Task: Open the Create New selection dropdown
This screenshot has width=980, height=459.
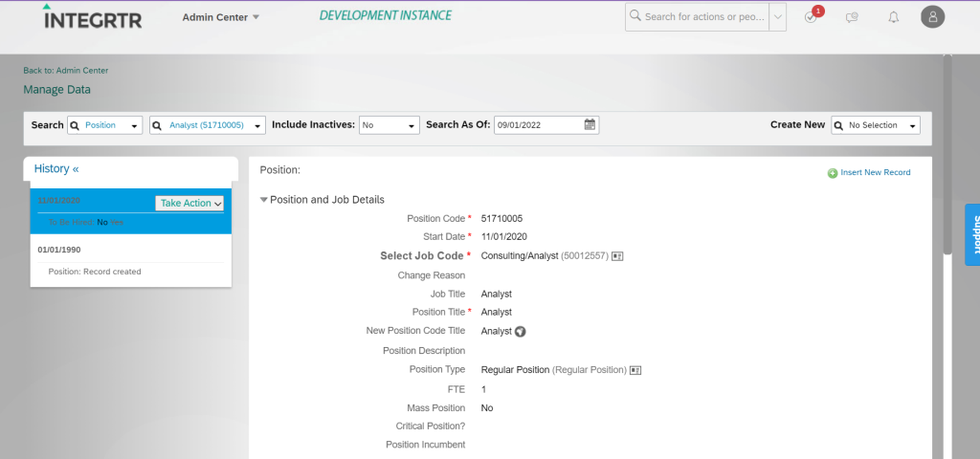Action: point(875,125)
